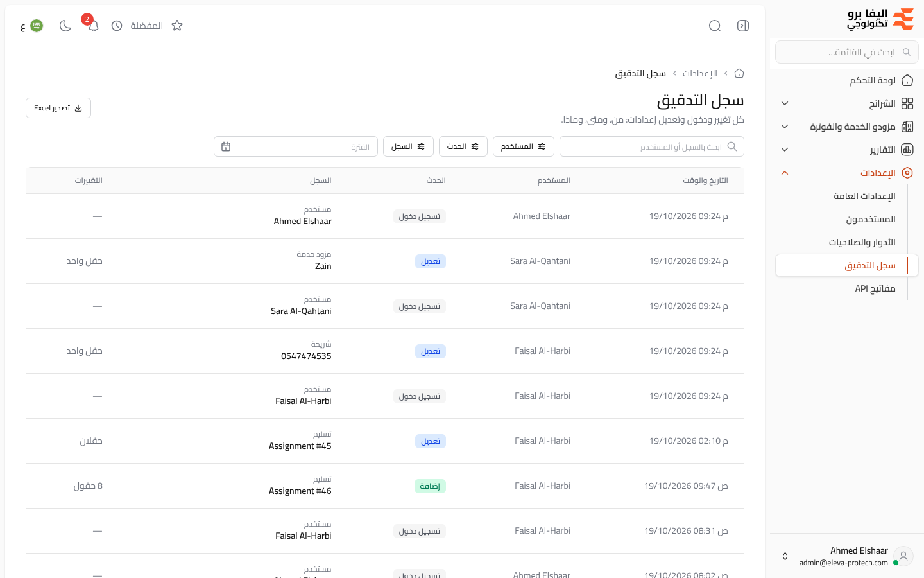924x578 pixels.
Task: Open the date range calendar icon
Action: 226,146
